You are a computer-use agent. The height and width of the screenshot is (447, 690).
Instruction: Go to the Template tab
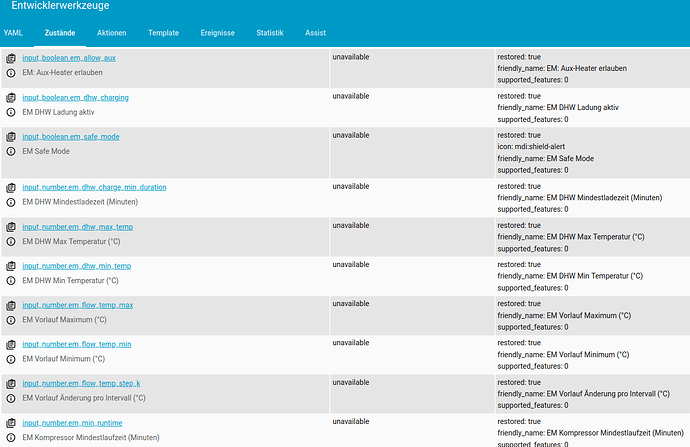(163, 33)
